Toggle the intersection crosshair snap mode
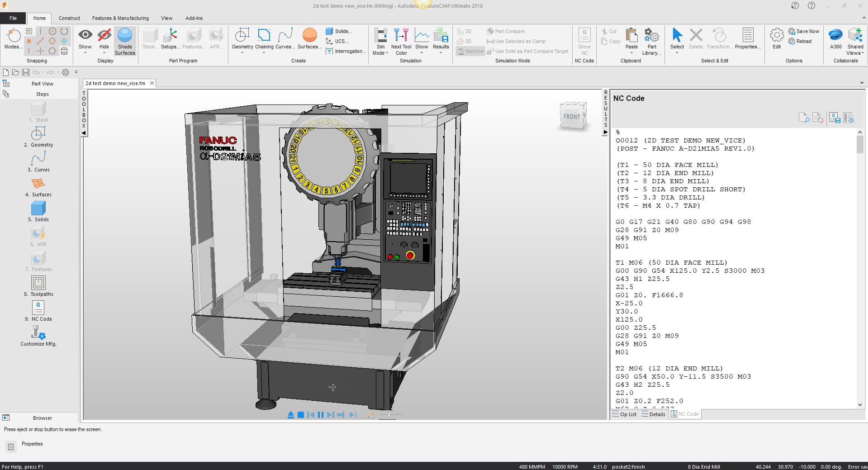This screenshot has height=470, width=868. [x=41, y=51]
